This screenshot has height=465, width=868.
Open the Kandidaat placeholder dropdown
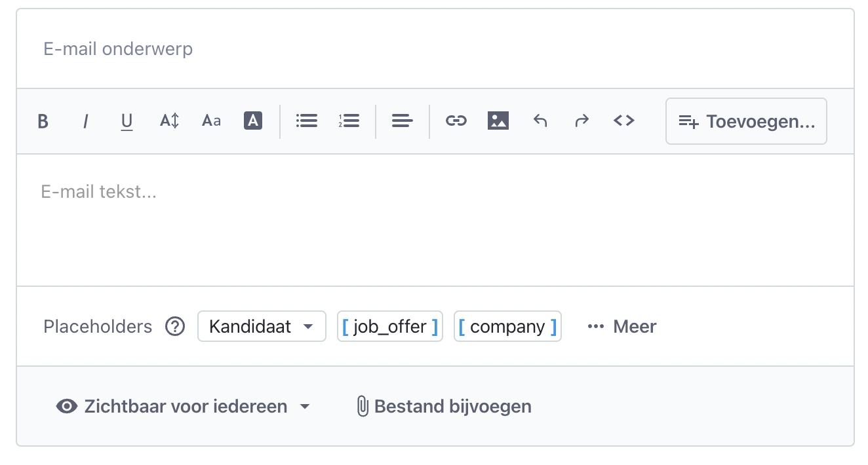[x=262, y=326]
